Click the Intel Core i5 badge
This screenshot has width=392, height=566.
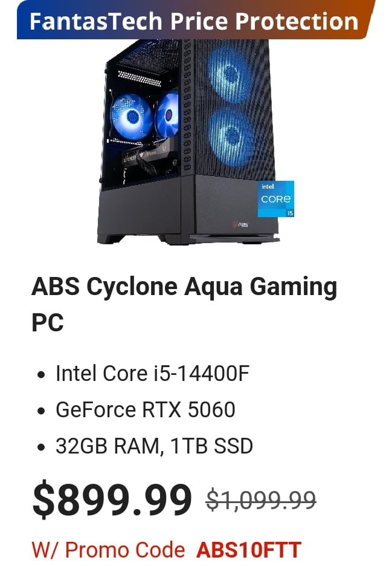click(276, 199)
